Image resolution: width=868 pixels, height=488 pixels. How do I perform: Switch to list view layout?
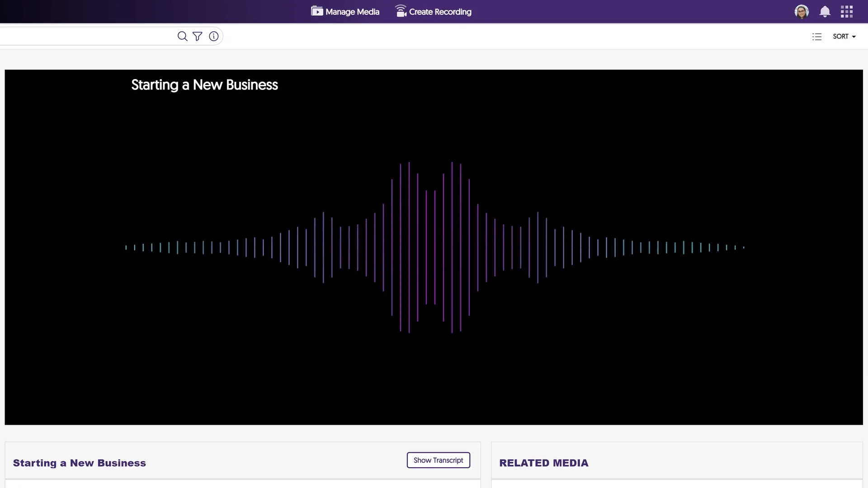tap(816, 37)
